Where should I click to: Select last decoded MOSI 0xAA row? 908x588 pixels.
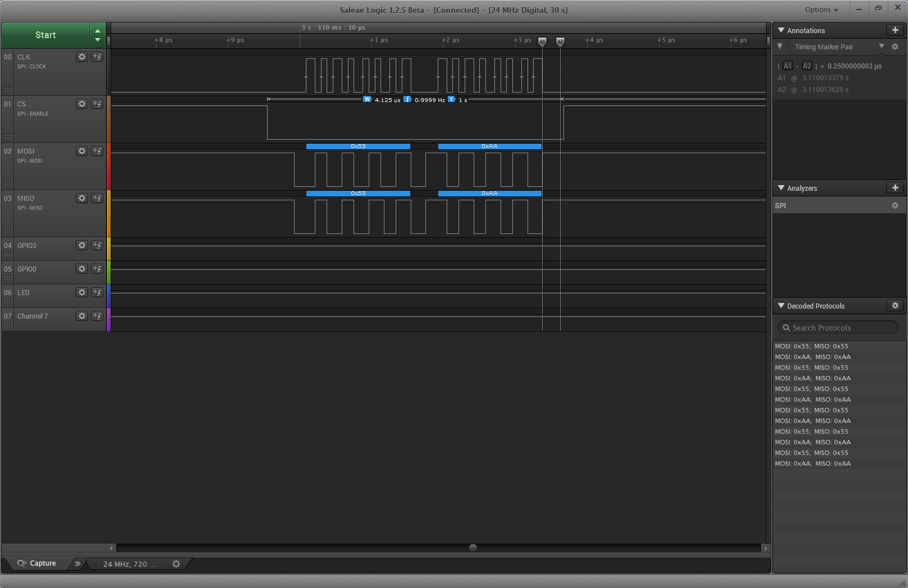(x=839, y=463)
